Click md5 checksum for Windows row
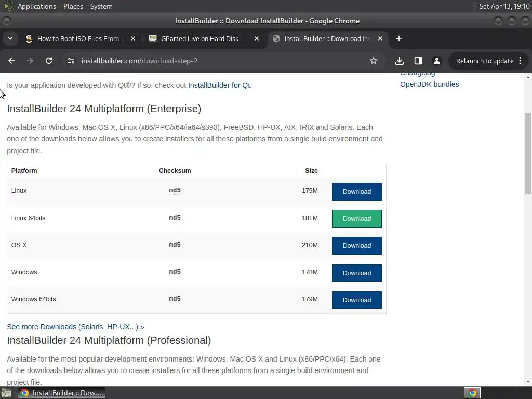This screenshot has height=399, width=532. pos(175,272)
